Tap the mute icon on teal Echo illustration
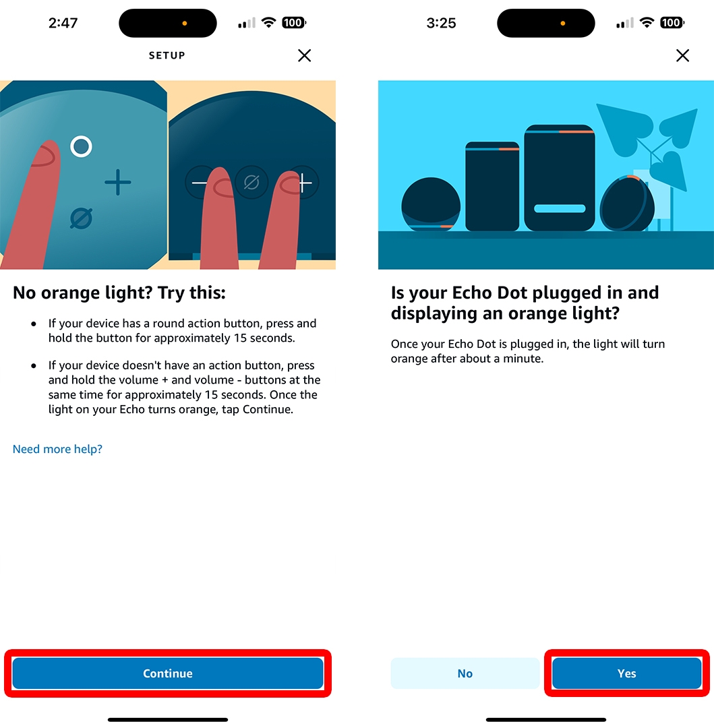The width and height of the screenshot is (714, 728). point(81,218)
